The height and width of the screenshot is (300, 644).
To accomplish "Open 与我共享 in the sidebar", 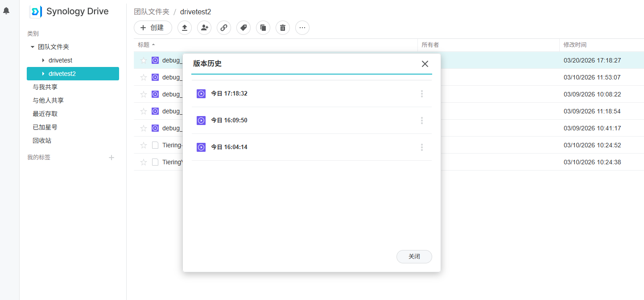I will [x=45, y=87].
